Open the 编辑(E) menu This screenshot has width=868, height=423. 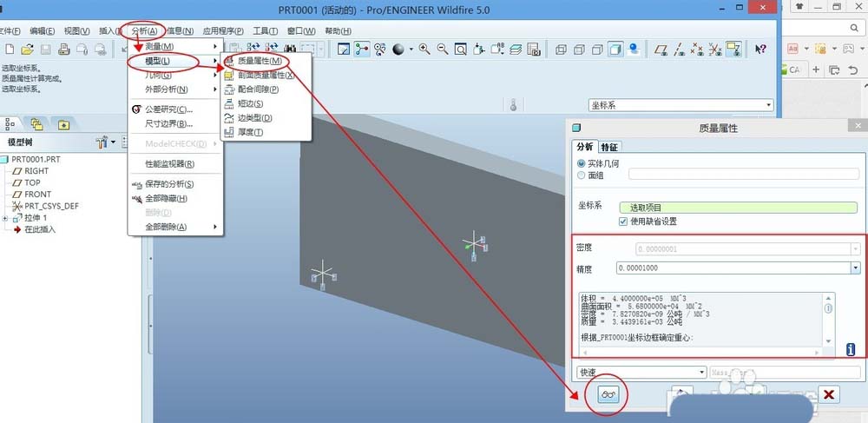(42, 31)
